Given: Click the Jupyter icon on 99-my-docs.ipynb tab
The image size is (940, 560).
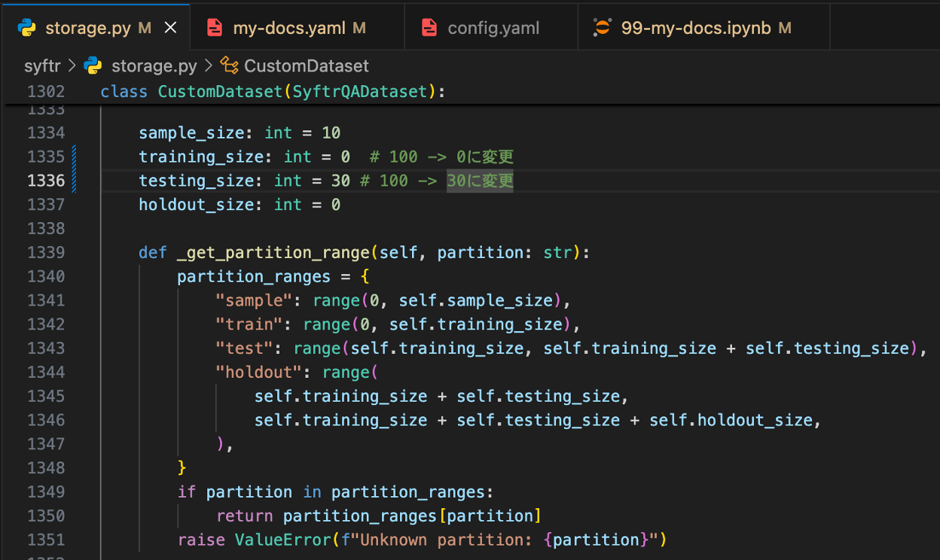Looking at the screenshot, I should (x=602, y=28).
